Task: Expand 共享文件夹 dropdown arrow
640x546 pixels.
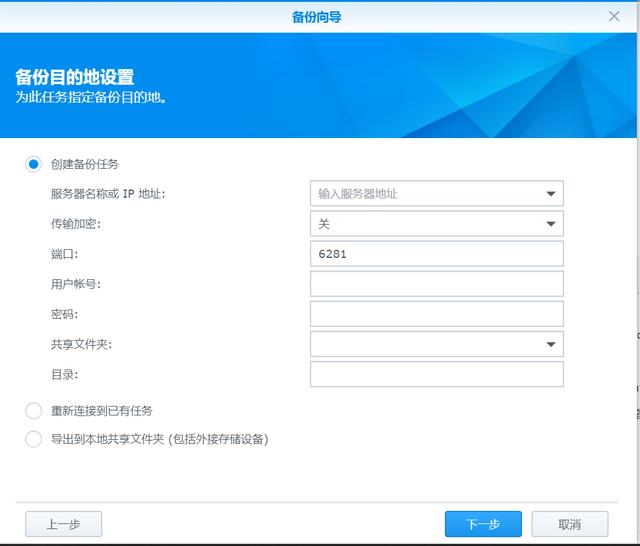Action: pos(550,345)
